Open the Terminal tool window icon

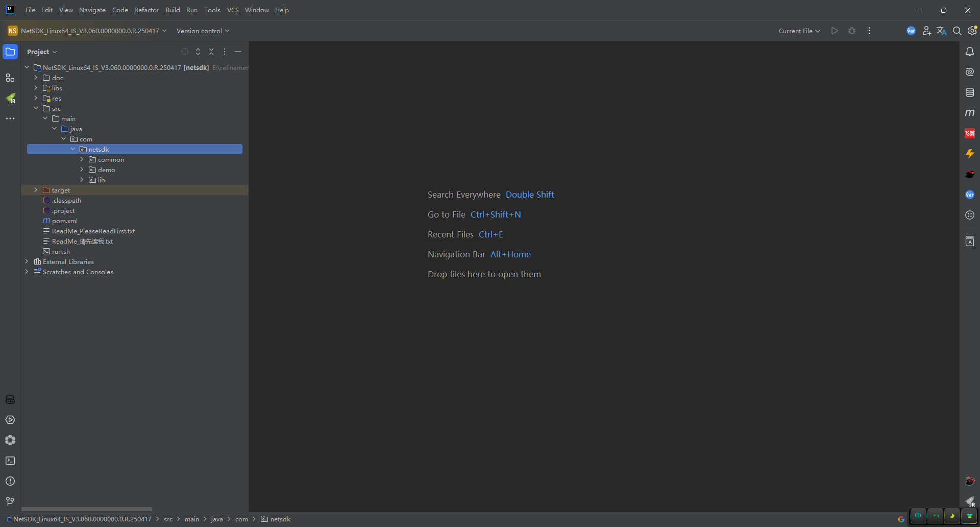click(10, 461)
